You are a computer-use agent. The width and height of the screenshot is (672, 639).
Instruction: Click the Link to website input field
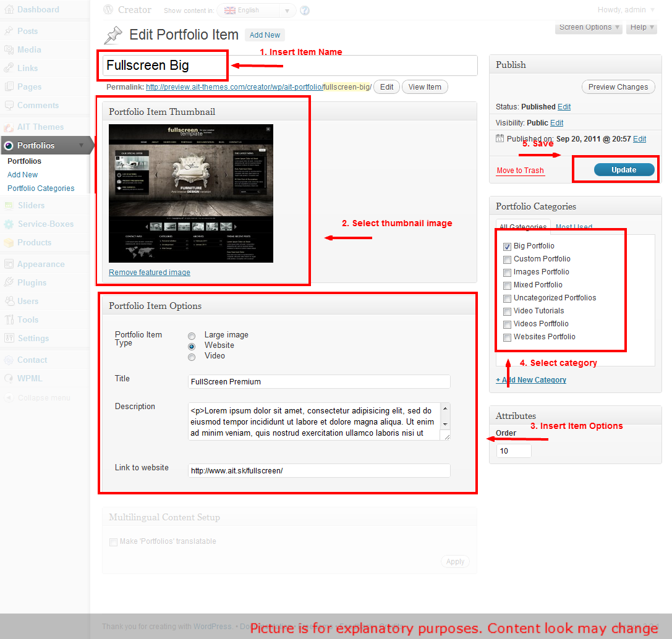319,471
